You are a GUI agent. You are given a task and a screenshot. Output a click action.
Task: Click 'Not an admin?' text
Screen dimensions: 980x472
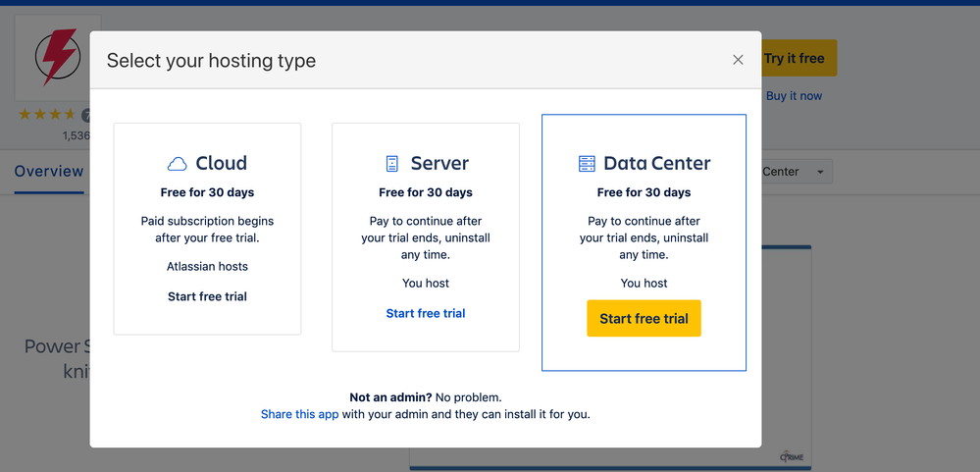pyautogui.click(x=390, y=397)
